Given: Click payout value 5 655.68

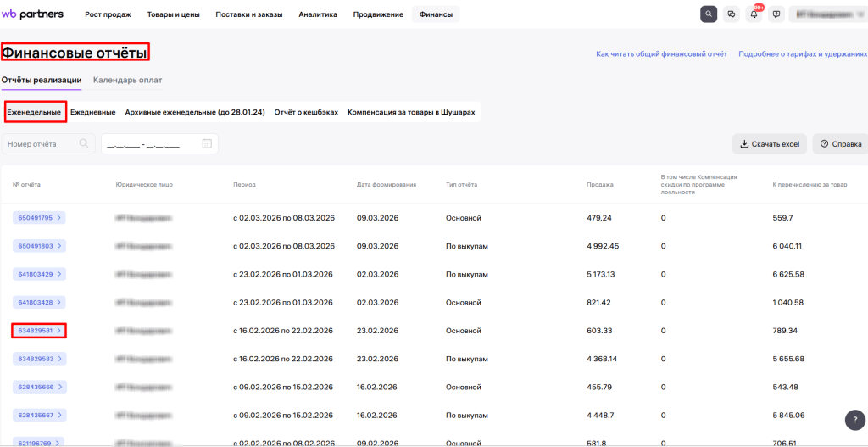Looking at the screenshot, I should [788, 359].
